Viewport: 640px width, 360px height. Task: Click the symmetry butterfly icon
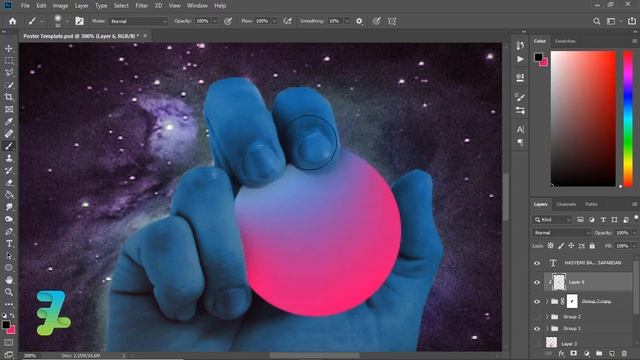click(x=392, y=21)
